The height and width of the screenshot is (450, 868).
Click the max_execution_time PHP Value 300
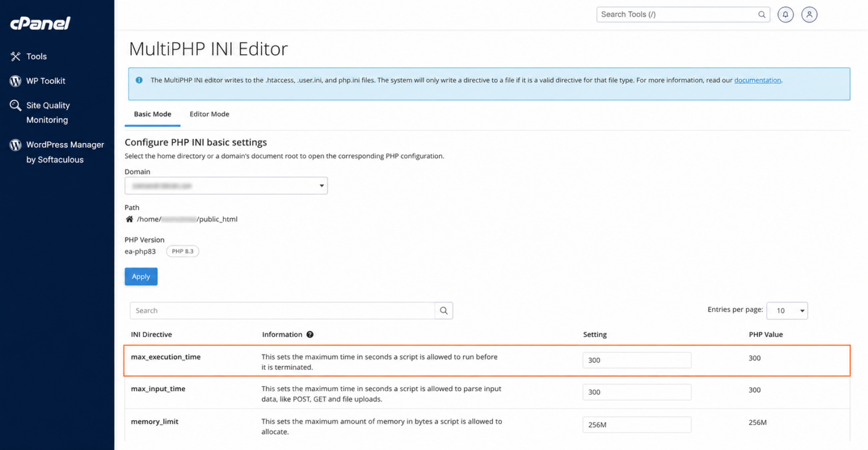point(754,358)
